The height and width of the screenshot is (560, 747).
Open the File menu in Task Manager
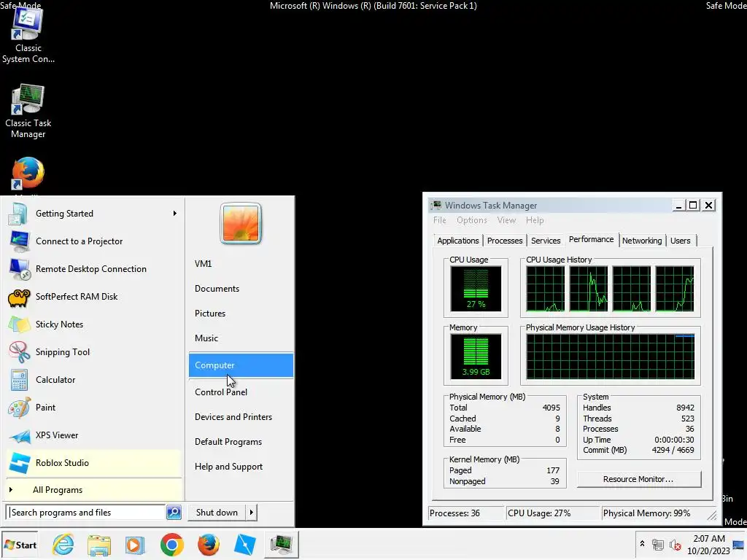[x=439, y=220]
